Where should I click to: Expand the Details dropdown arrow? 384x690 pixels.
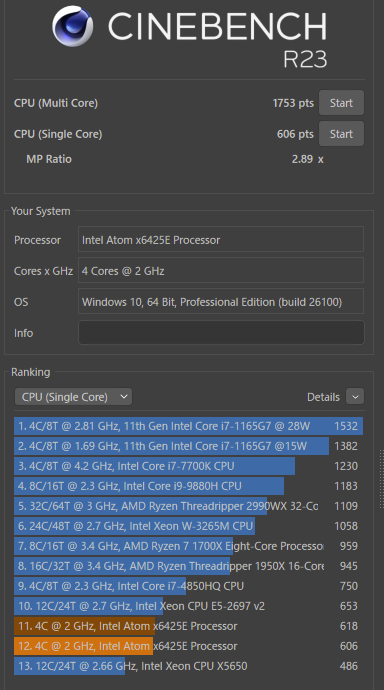coord(355,397)
